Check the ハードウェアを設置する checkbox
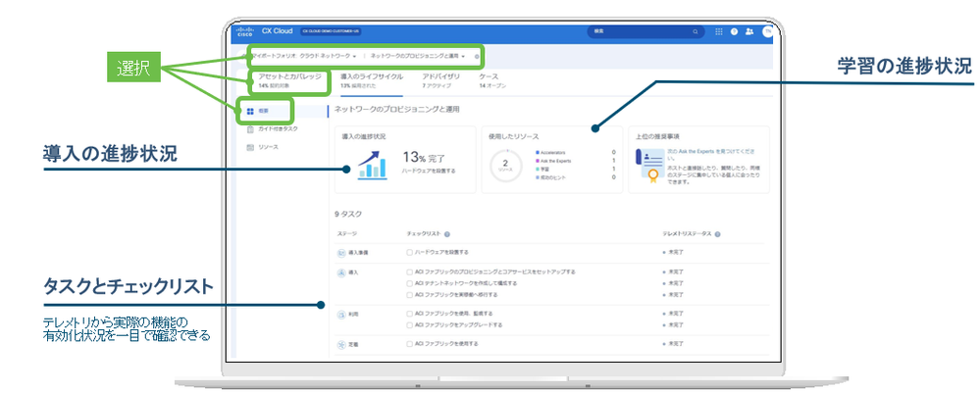980x393 pixels. [x=409, y=253]
